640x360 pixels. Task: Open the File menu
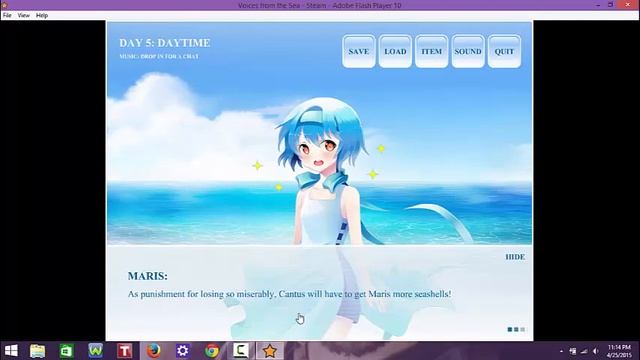pyautogui.click(x=7, y=15)
